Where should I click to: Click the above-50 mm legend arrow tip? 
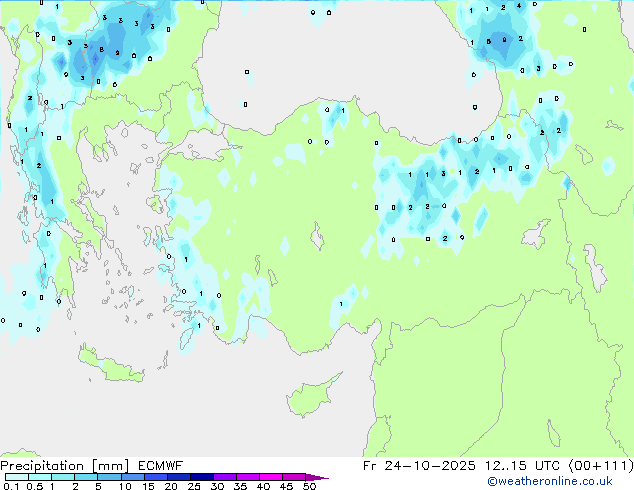[x=317, y=477]
